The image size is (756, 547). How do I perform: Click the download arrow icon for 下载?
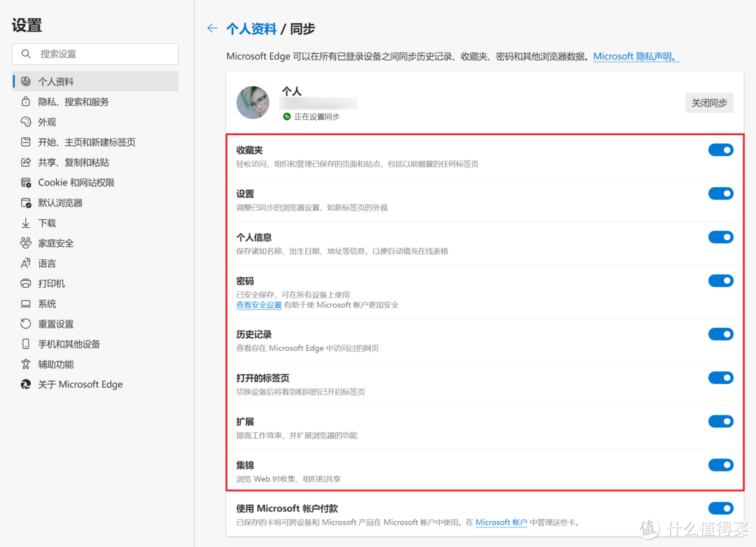coord(26,223)
